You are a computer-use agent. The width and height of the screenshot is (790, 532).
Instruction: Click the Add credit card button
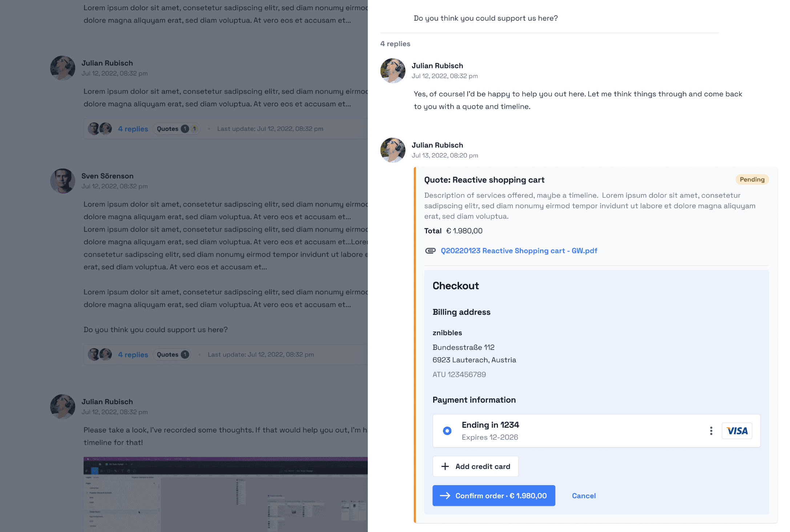point(475,466)
